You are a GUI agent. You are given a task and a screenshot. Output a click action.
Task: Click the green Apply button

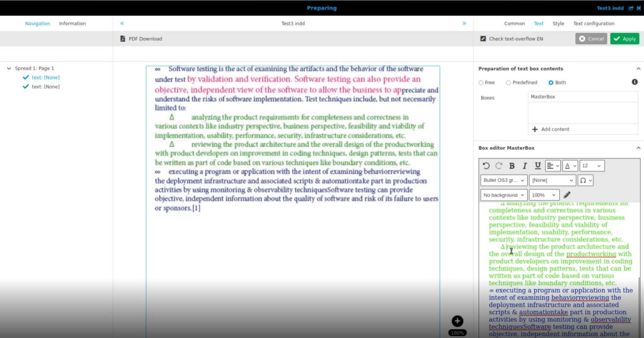click(x=624, y=39)
